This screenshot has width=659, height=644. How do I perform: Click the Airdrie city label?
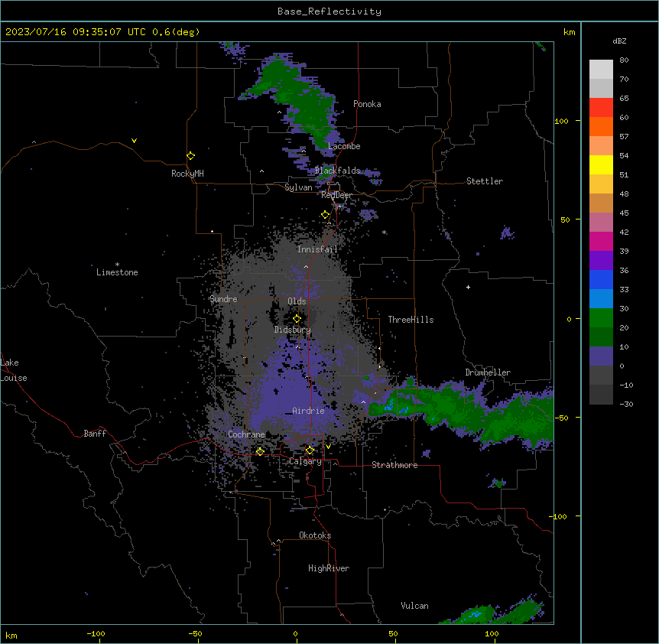pyautogui.click(x=309, y=411)
